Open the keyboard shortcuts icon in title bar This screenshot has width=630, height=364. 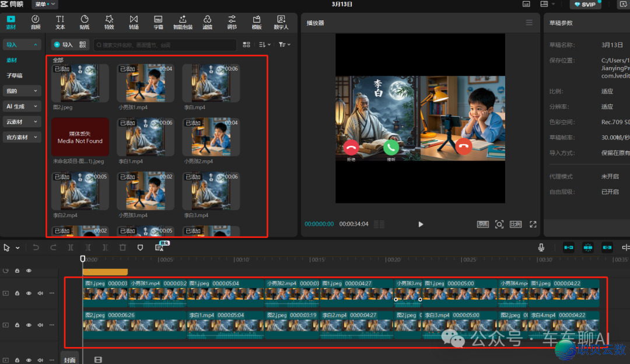526,4
